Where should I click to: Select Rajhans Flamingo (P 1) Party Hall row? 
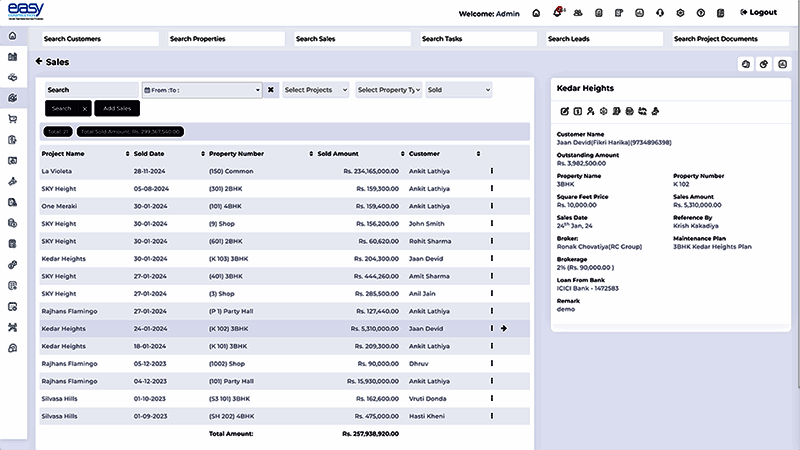pos(285,311)
